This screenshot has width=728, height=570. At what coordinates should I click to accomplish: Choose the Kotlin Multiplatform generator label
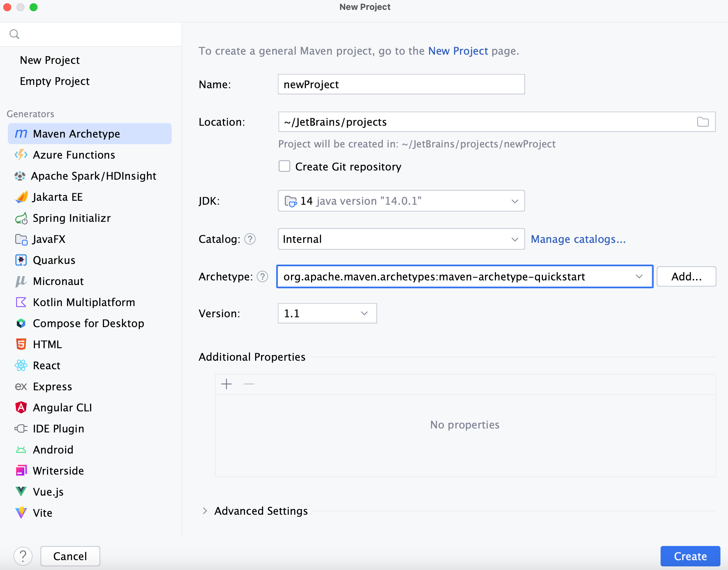(84, 302)
